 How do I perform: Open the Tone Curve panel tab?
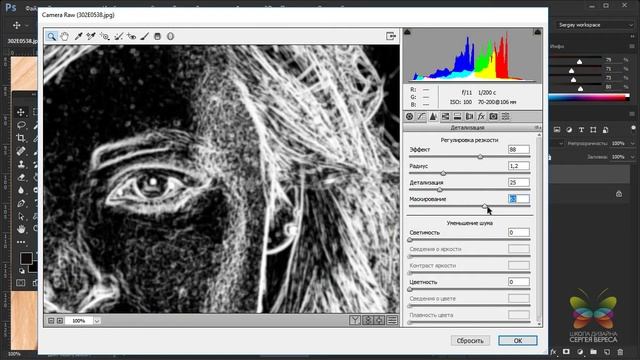(x=421, y=117)
